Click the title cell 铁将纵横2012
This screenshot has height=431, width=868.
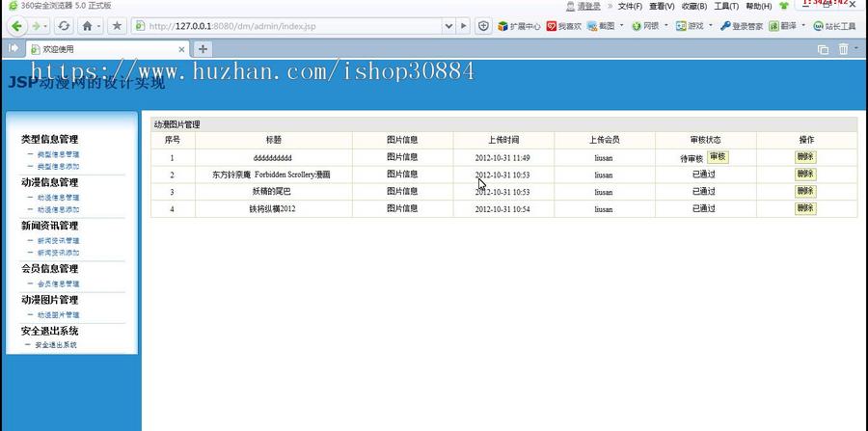pos(272,209)
